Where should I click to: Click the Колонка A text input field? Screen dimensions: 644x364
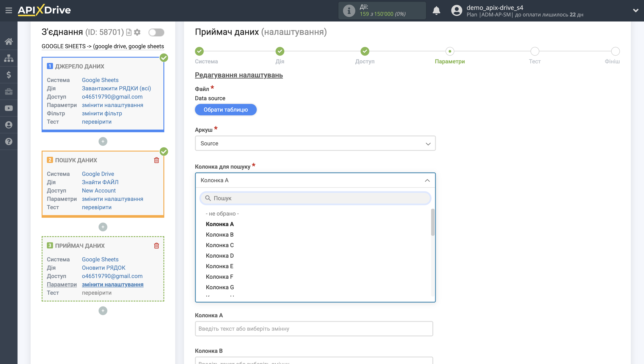[314, 329]
